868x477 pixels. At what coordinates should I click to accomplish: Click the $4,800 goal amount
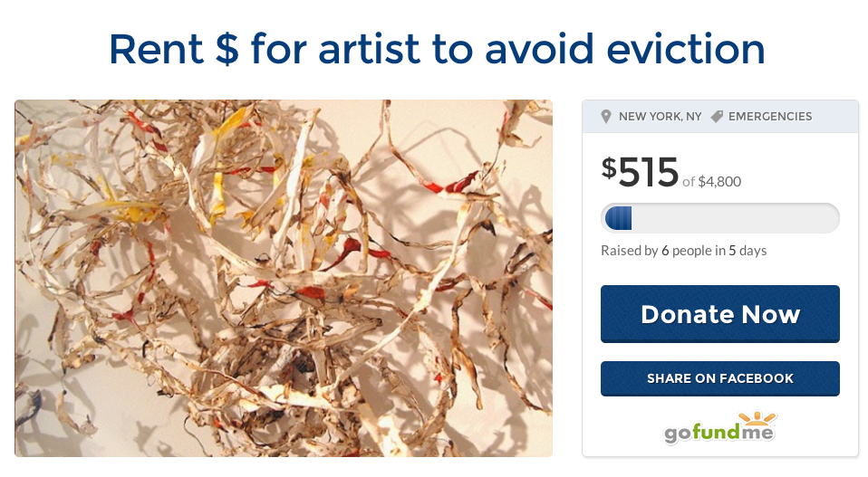coord(719,182)
